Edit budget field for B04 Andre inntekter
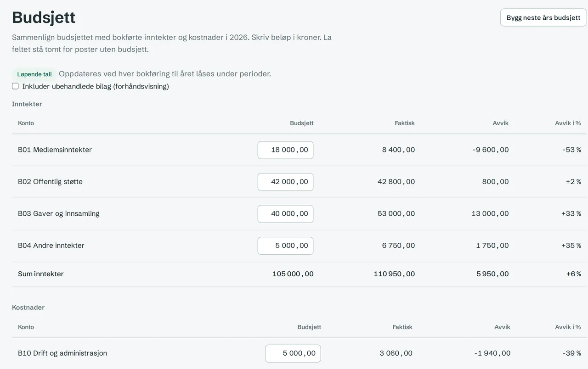The image size is (588, 369). point(285,246)
